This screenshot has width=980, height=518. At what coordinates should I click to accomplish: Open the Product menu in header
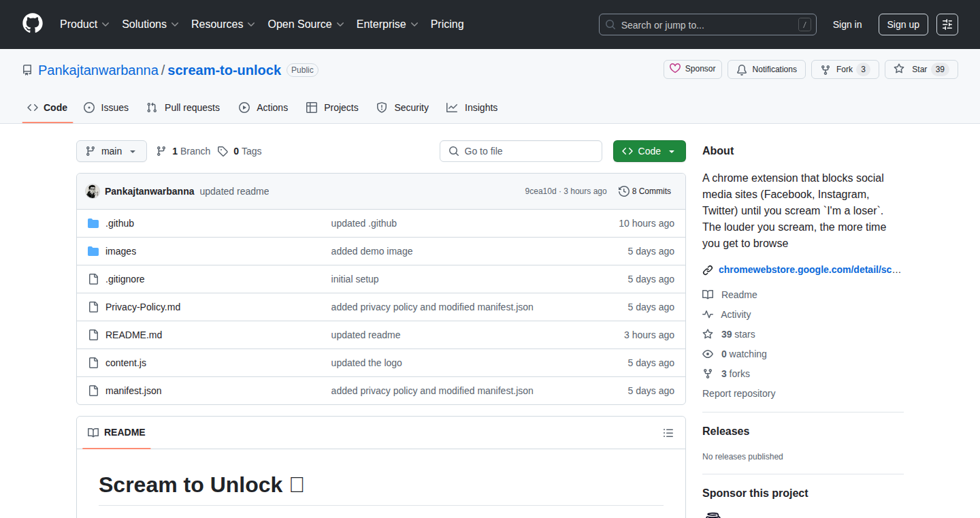tap(84, 24)
